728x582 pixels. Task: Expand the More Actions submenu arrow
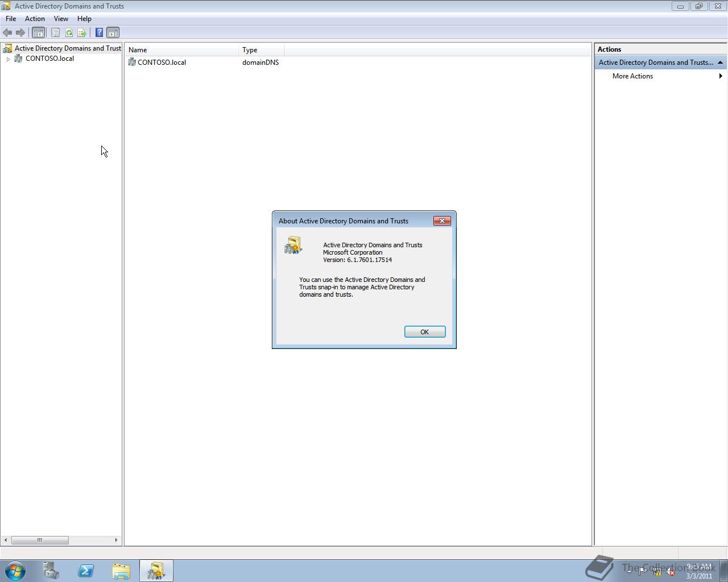tap(721, 76)
